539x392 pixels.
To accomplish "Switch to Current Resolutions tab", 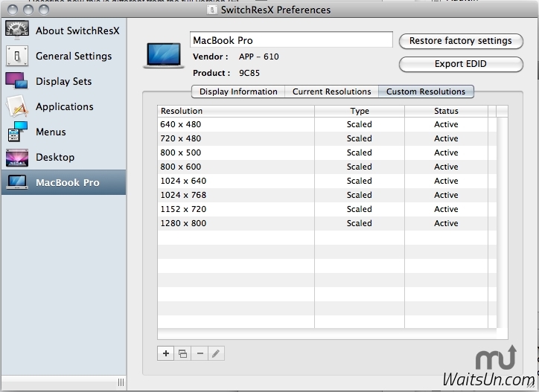I will coord(331,91).
